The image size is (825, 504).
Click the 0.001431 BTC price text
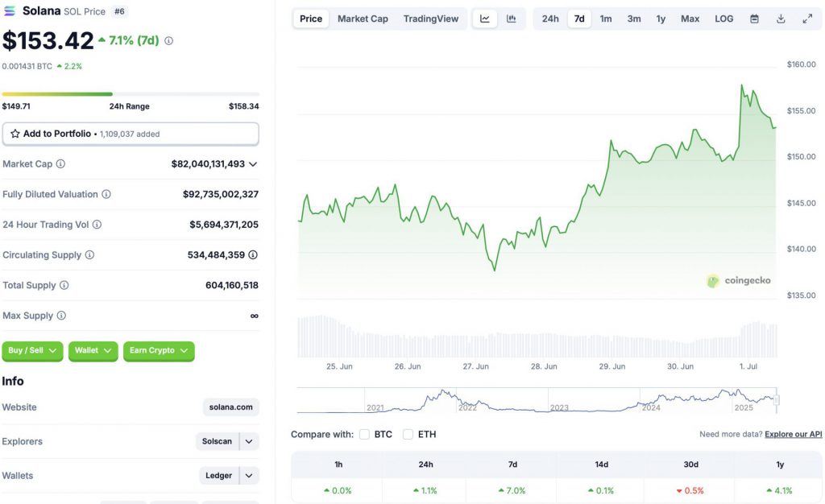(27, 66)
